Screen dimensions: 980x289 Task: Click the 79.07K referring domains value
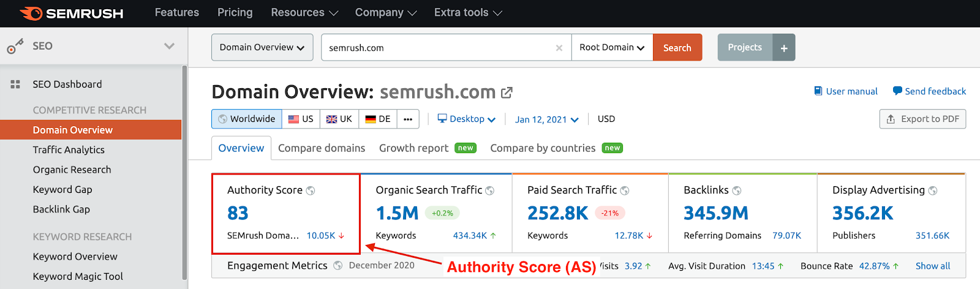[x=787, y=236]
